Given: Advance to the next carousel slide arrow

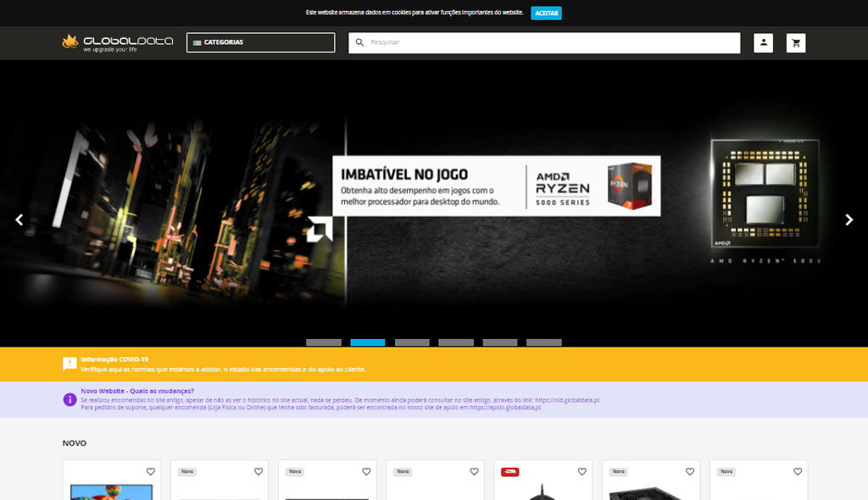Looking at the screenshot, I should (849, 219).
